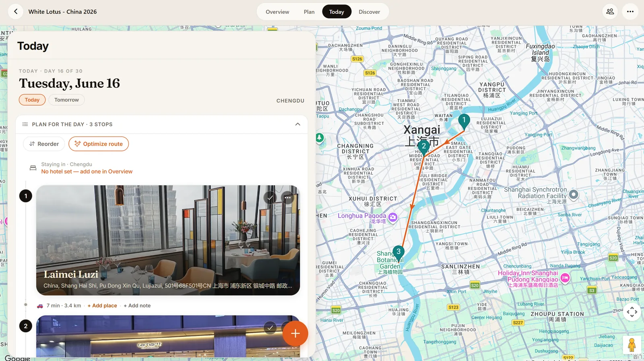Click the 'CHENGDU' city label
The width and height of the screenshot is (644, 361).
(290, 101)
